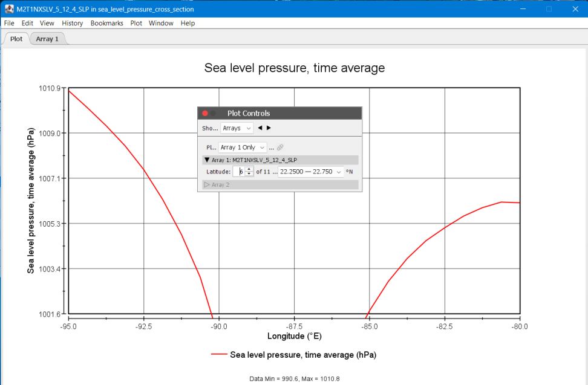Click the 'of 11' latitude count text
The width and height of the screenshot is (588, 385).
[263, 172]
